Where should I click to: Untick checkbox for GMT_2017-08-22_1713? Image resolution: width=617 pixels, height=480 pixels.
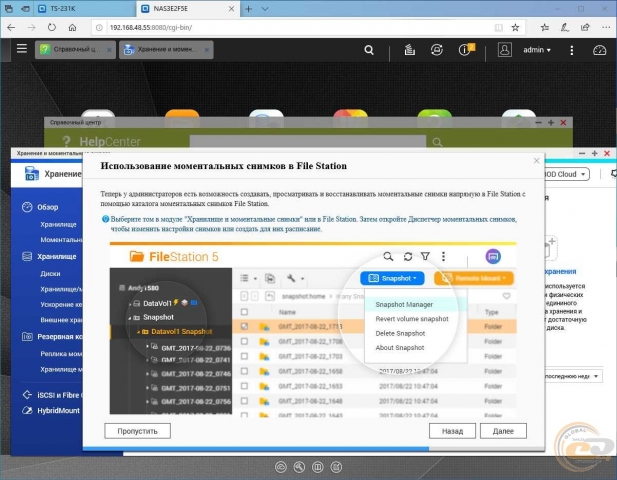click(x=244, y=326)
